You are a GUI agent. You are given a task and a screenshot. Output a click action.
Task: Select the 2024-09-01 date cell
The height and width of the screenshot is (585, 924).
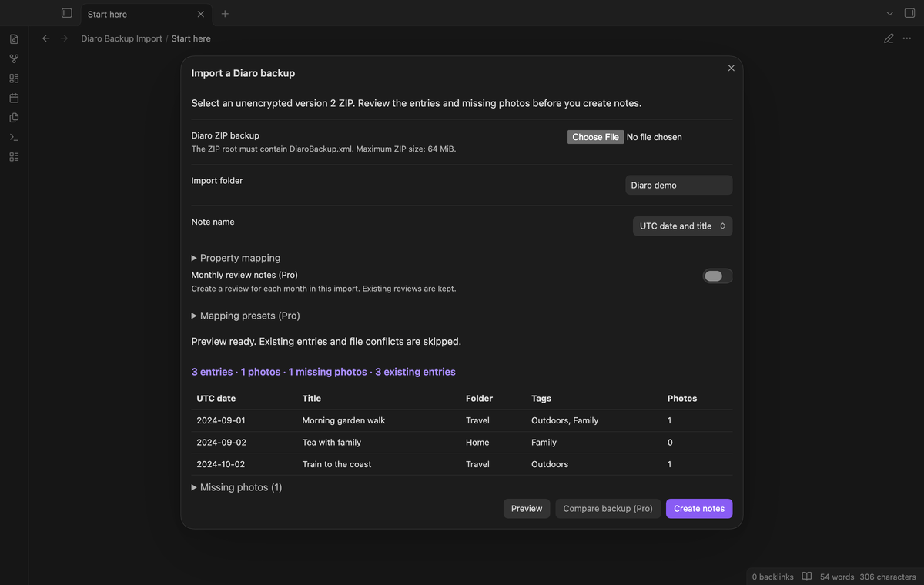[221, 421]
